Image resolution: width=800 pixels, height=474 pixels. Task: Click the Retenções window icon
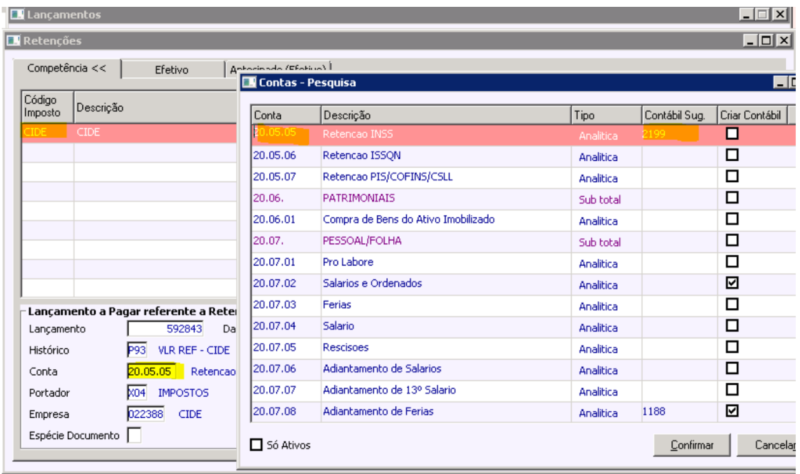tap(14, 40)
